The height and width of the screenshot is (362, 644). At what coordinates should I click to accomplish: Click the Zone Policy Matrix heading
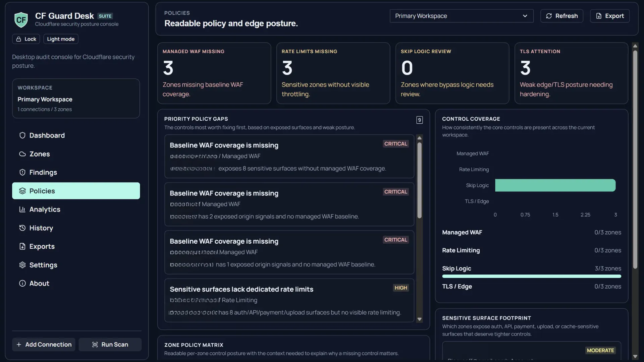click(194, 345)
